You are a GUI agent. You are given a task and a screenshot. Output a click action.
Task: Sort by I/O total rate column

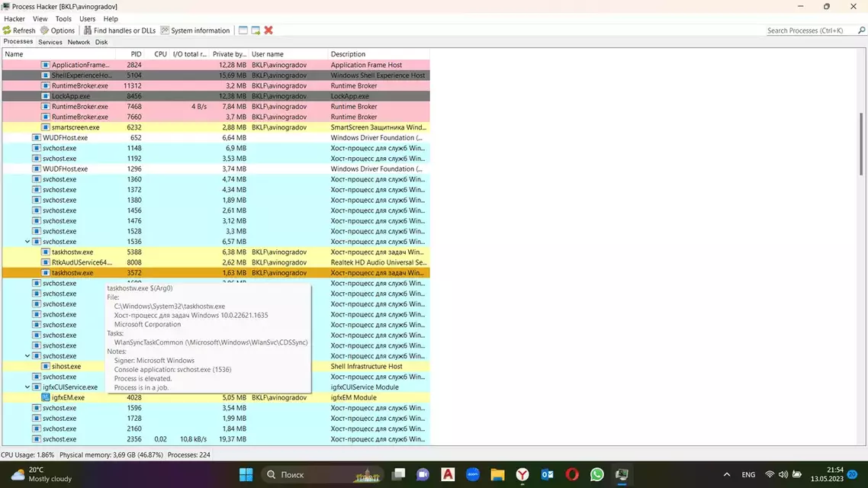189,54
